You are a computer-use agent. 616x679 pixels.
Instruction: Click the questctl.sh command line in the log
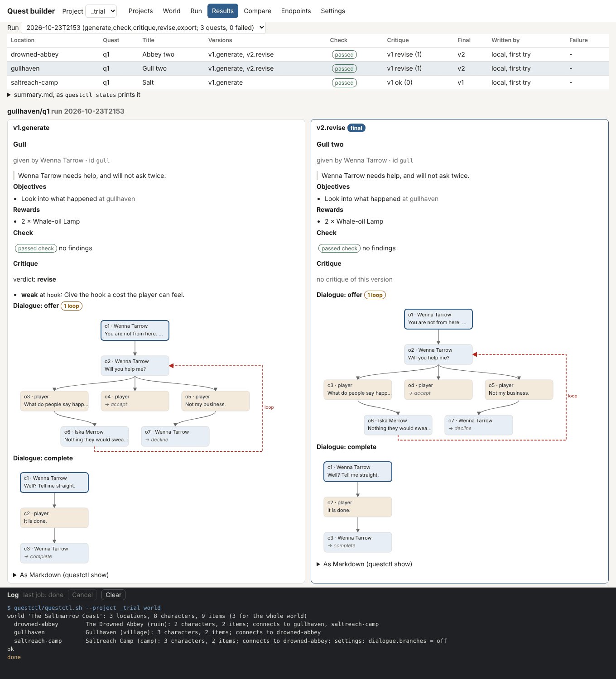(x=84, y=608)
